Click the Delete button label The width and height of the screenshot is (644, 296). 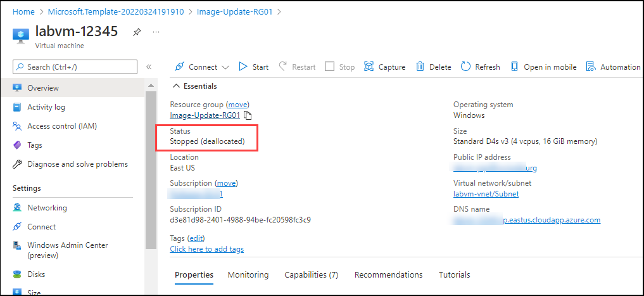pyautogui.click(x=440, y=67)
